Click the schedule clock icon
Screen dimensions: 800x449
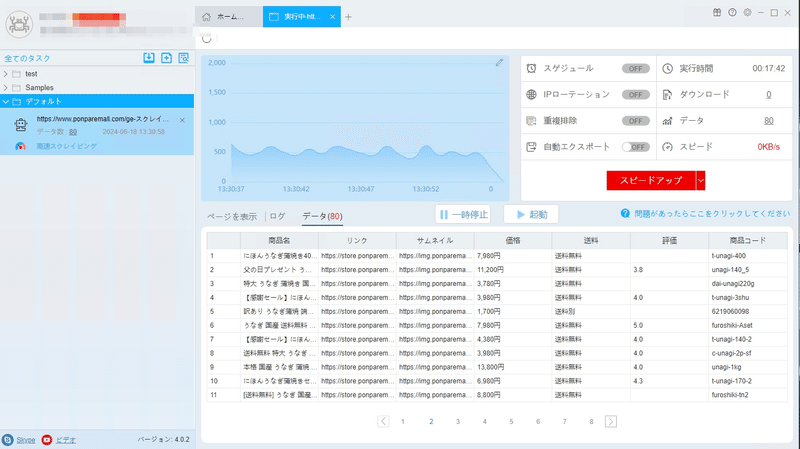(x=531, y=68)
